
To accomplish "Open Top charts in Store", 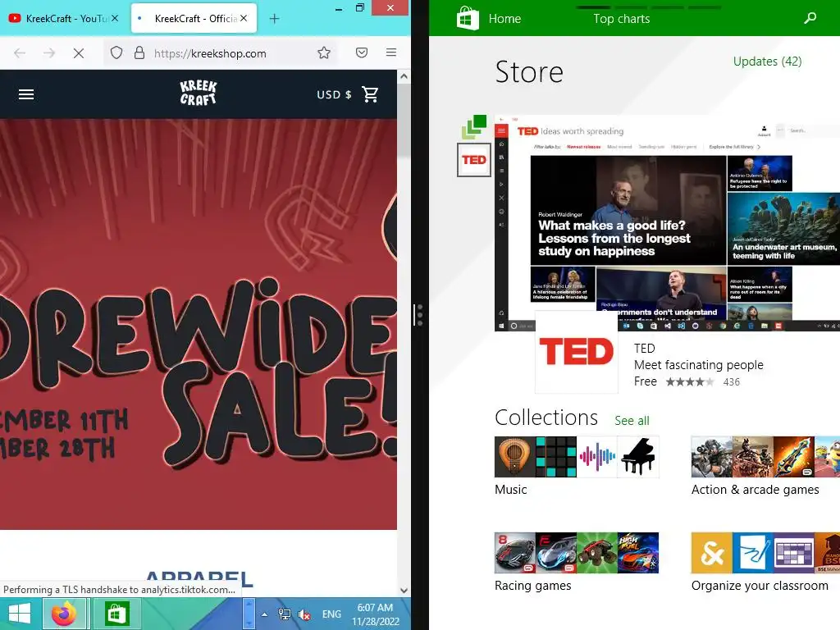I will [x=622, y=19].
